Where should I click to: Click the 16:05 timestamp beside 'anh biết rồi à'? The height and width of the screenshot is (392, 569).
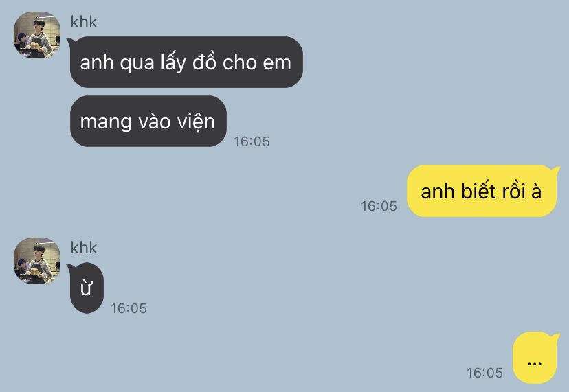point(379,206)
